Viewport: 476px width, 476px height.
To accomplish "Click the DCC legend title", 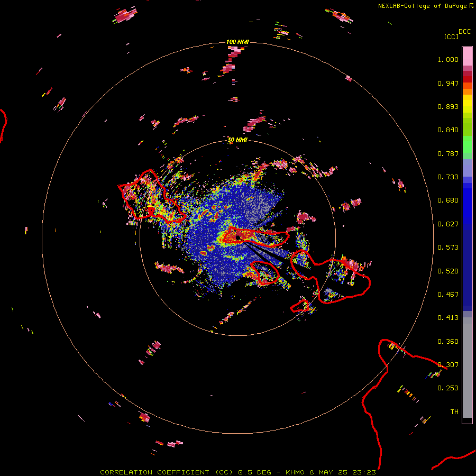I will pyautogui.click(x=464, y=32).
